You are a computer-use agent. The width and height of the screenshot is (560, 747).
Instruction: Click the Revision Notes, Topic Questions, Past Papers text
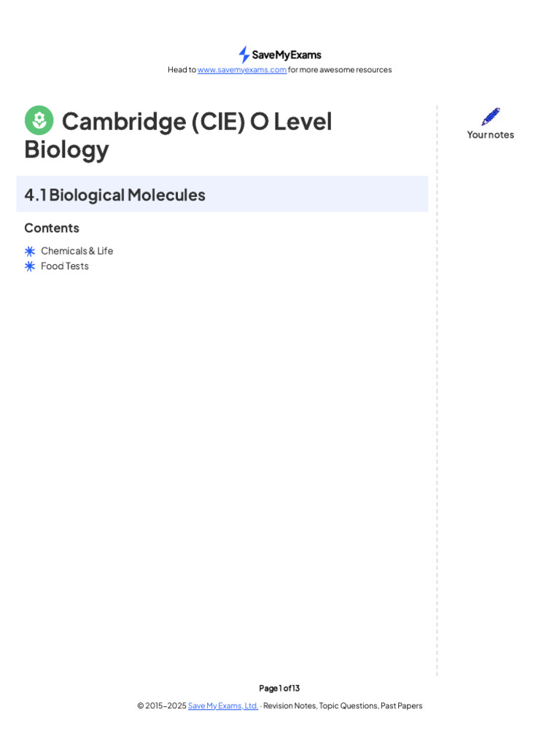point(343,705)
